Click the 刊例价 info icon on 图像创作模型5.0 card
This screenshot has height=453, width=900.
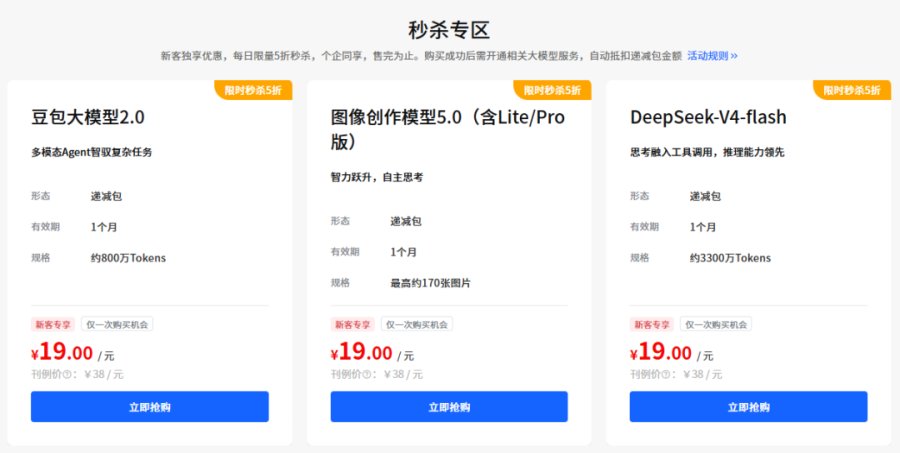point(367,375)
